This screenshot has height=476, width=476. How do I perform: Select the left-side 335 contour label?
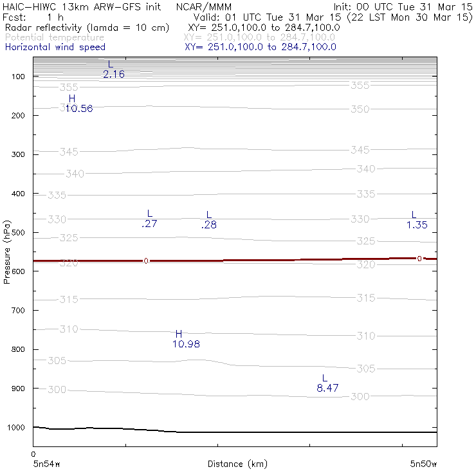57,195
